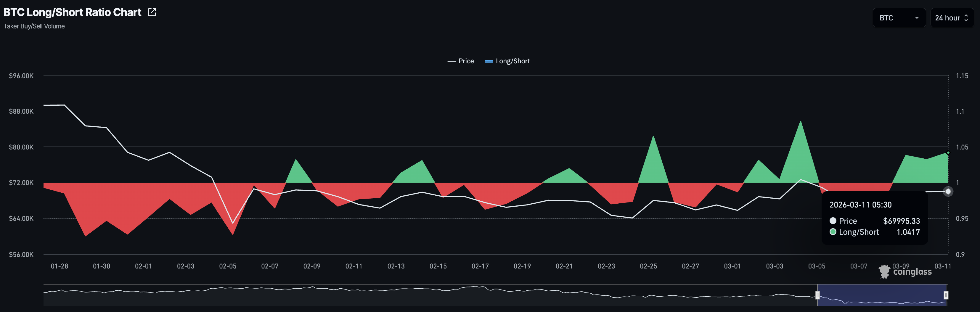Image resolution: width=980 pixels, height=312 pixels.
Task: Click the white price marker at chart's right end
Action: click(948, 192)
